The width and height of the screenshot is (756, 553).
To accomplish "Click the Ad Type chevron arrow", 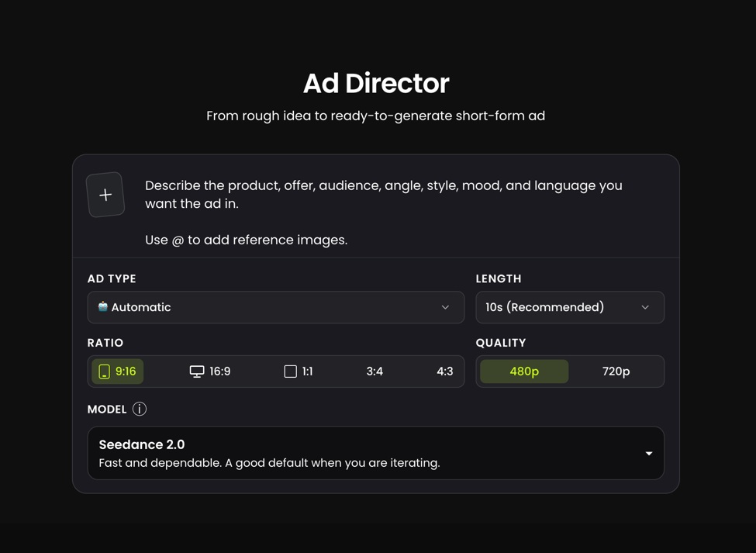I will click(445, 307).
